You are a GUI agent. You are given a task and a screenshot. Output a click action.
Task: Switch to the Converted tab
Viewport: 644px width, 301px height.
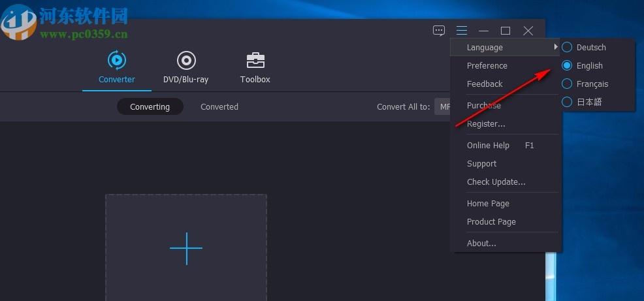(x=219, y=107)
